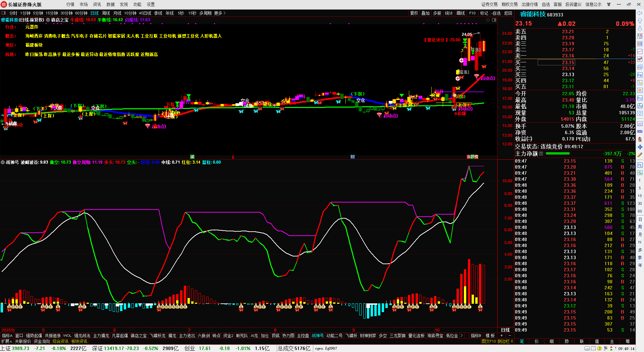
Task: Click the T-shirt skin icon in title bar
Action: [x=609, y=4]
